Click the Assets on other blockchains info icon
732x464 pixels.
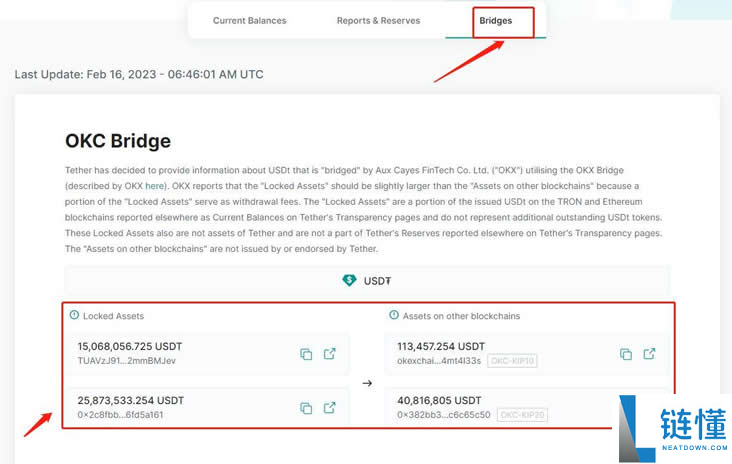tap(394, 315)
